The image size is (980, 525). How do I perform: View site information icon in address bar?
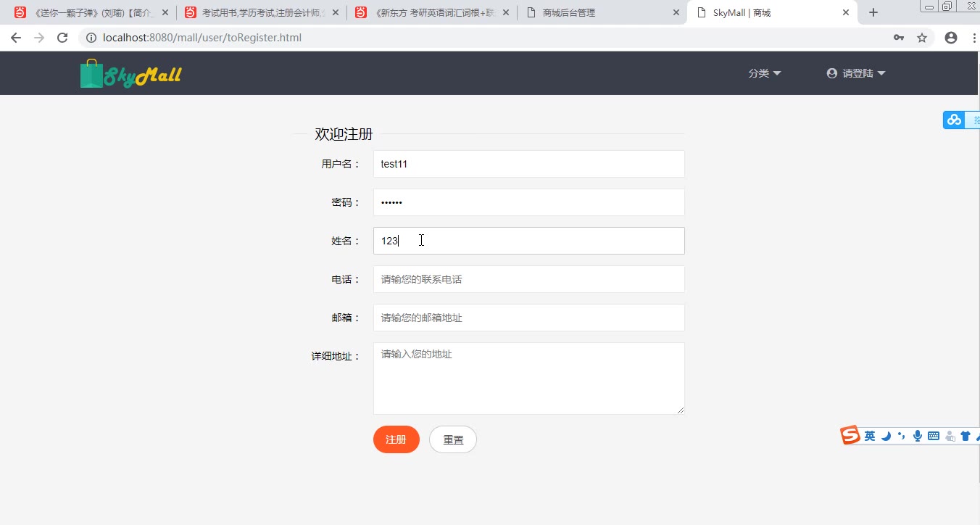[x=91, y=38]
